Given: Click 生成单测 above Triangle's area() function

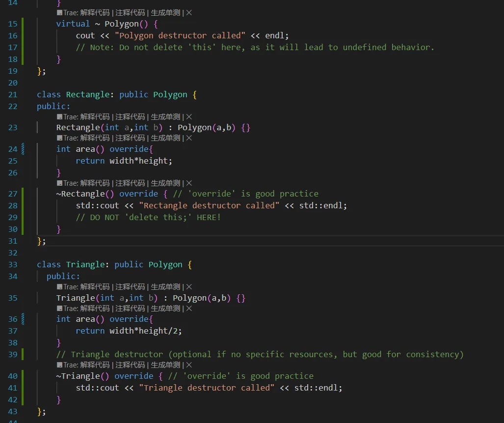Looking at the screenshot, I should (165, 309).
